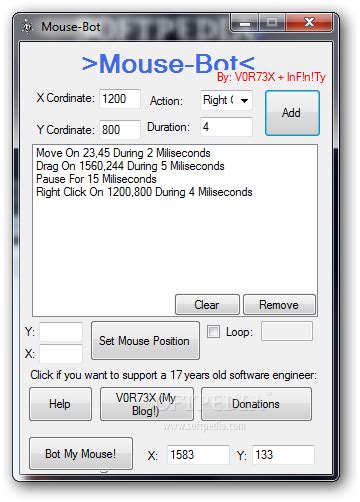Click the Mouse-Bot title bar app icon
The width and height of the screenshot is (360, 502).
[27, 27]
